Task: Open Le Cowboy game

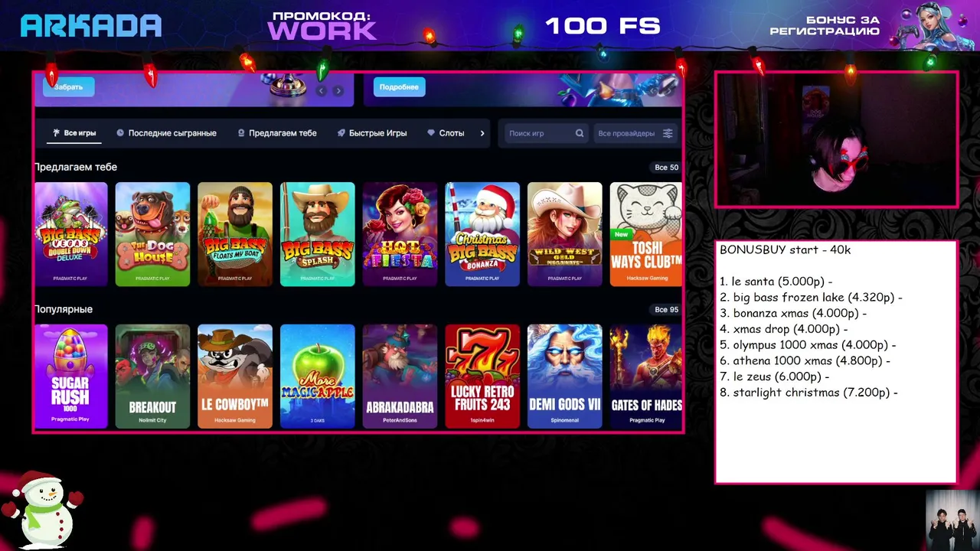Action: [x=235, y=377]
